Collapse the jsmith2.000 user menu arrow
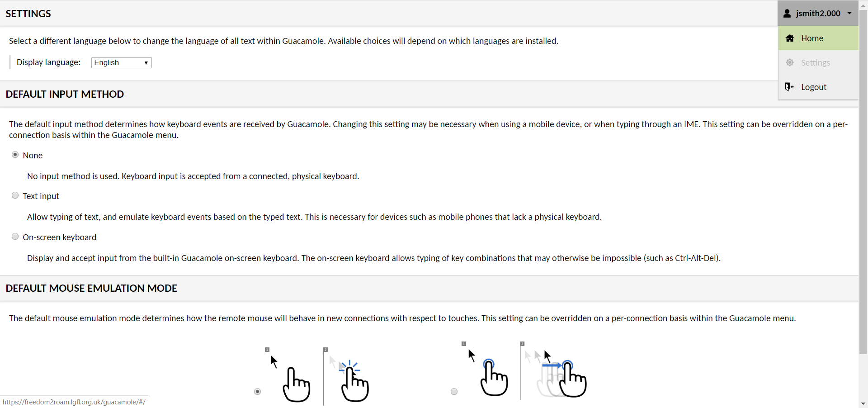This screenshot has width=868, height=408. coord(849,13)
